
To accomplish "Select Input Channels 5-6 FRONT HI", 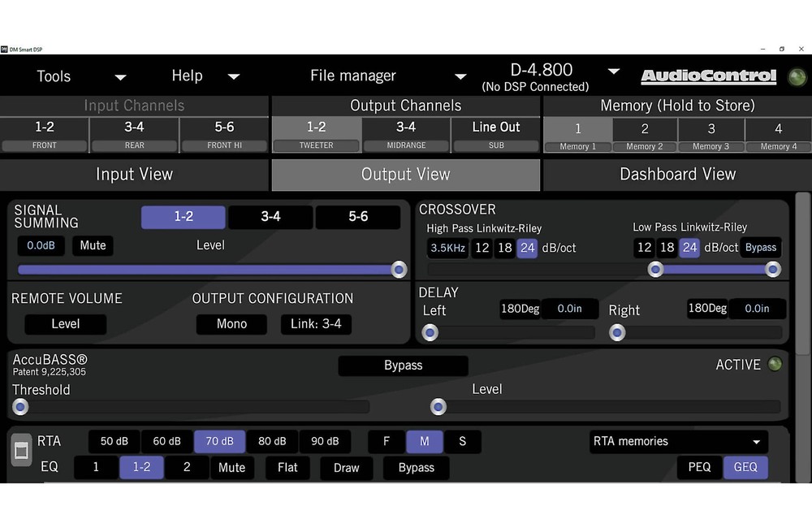I will tap(224, 135).
